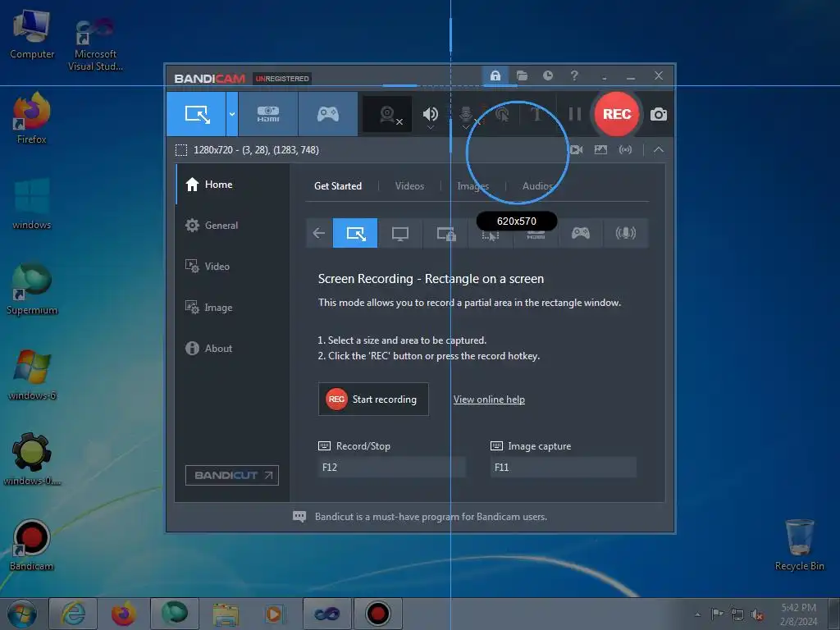Click the Record/Stop hotkey field F12
The width and height of the screenshot is (840, 630).
(392, 467)
